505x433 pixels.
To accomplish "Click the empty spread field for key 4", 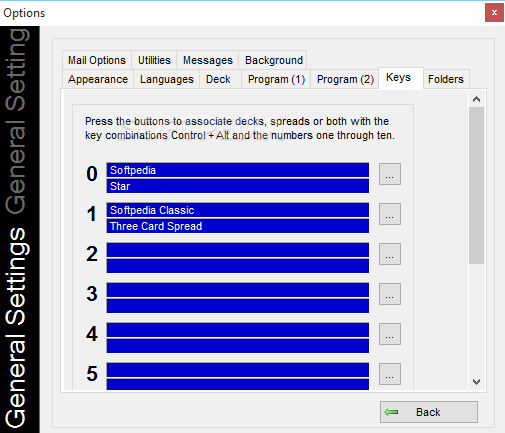I will tap(238, 346).
